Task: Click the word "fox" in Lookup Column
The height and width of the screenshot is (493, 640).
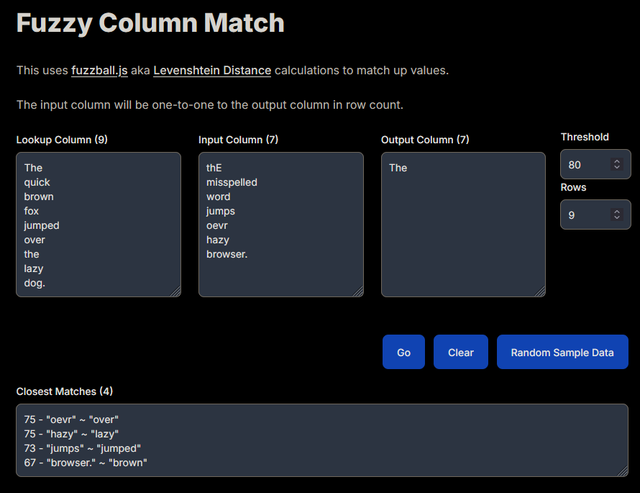Action: coord(31,211)
